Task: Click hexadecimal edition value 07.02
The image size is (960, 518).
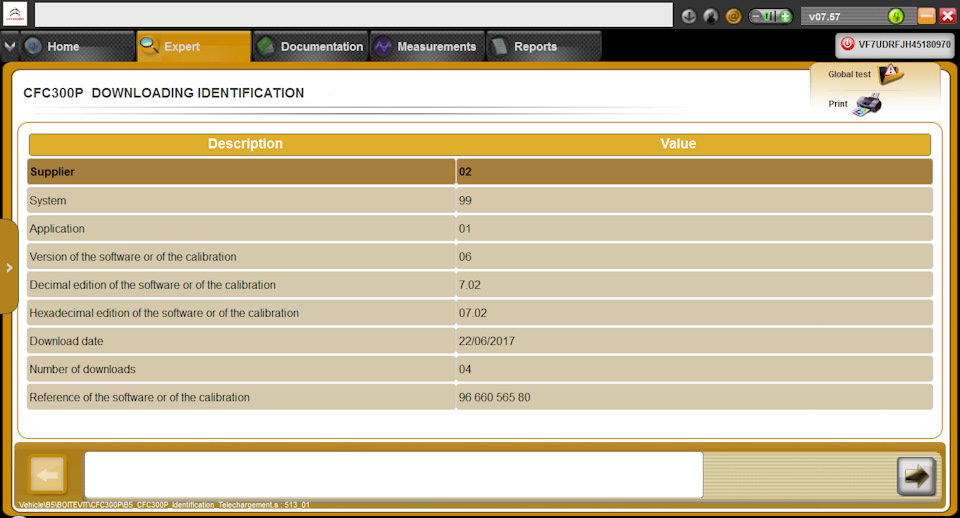Action: 473,313
